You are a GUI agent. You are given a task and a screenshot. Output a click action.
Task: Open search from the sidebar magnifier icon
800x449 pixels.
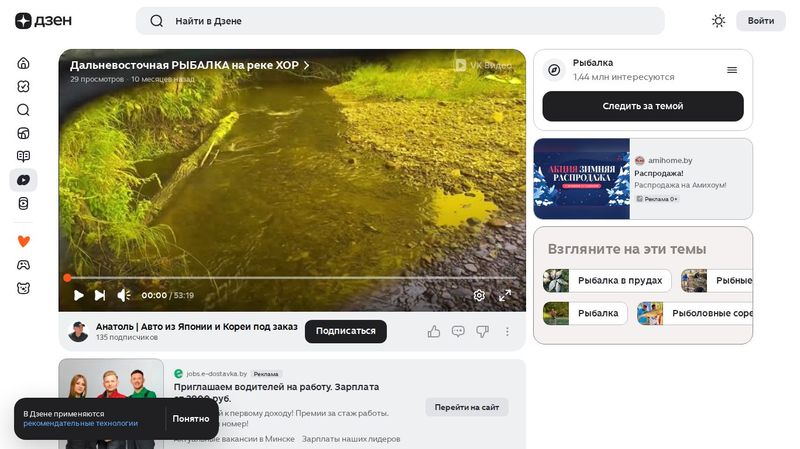(23, 110)
